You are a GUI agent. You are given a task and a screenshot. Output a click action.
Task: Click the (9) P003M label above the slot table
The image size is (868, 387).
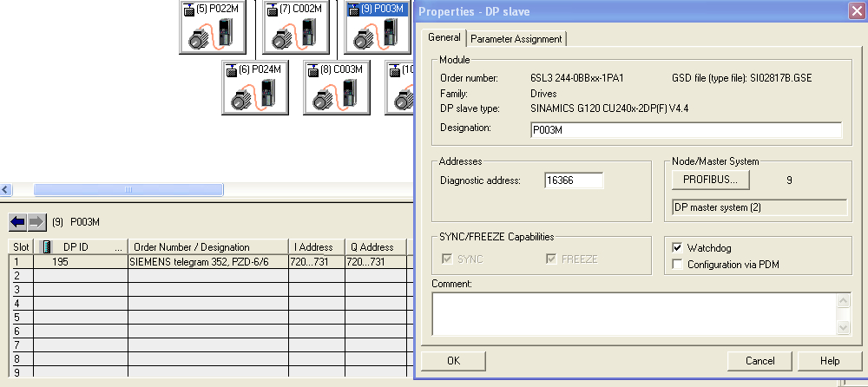76,222
